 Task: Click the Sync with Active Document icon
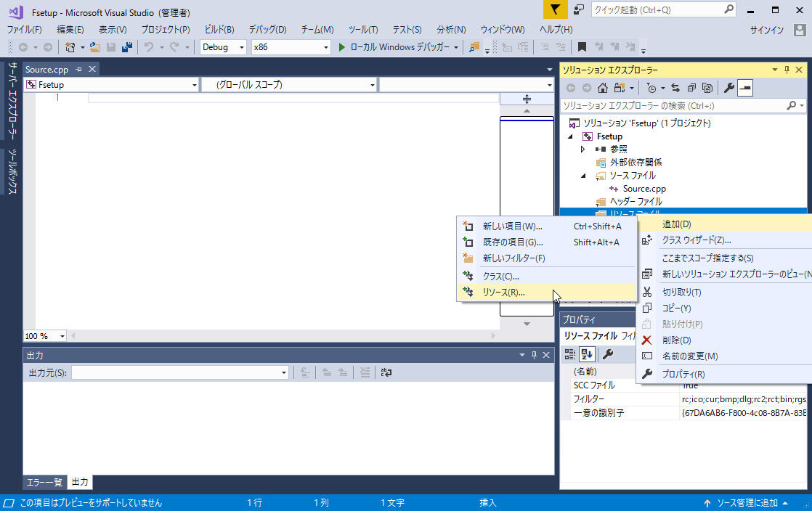tap(675, 88)
